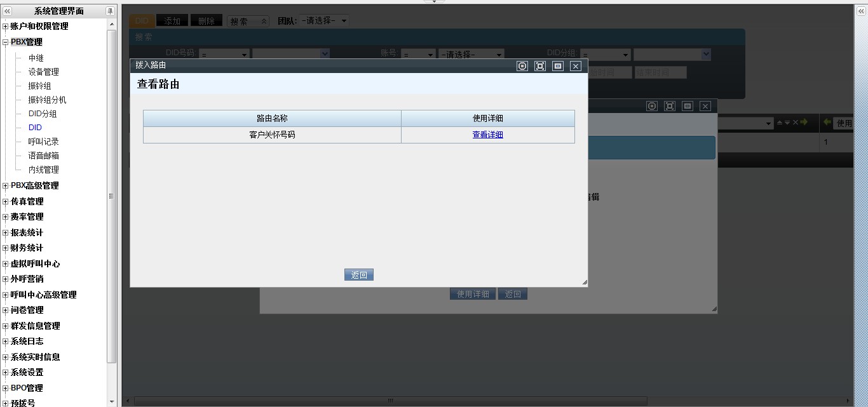Viewport: 868px width, 407px height.
Task: Click sidebar scrollbar down arrow
Action: tap(112, 401)
